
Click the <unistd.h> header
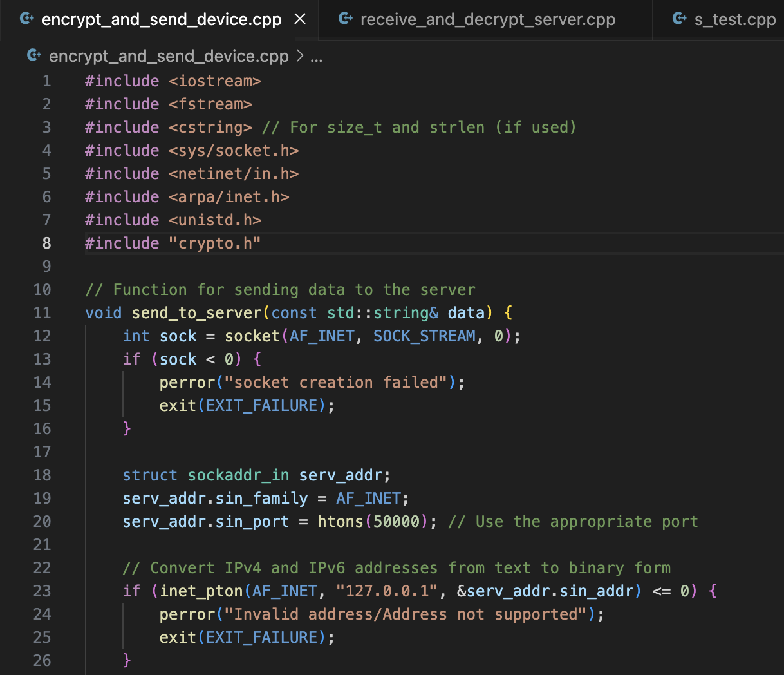coord(215,220)
